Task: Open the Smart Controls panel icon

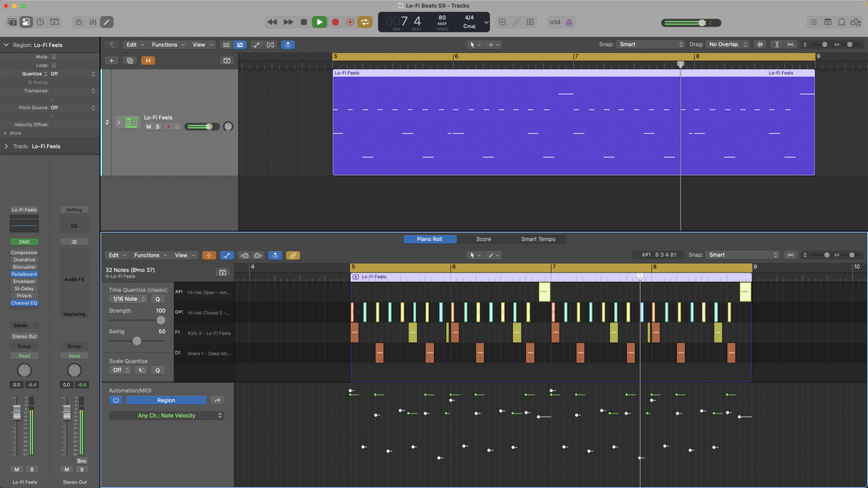Action: [77, 22]
